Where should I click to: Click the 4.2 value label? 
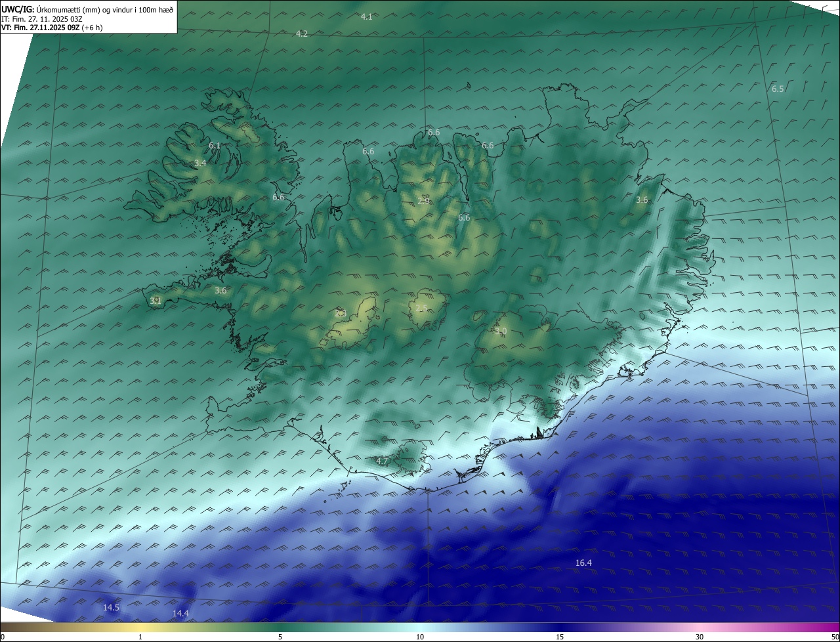coord(301,33)
